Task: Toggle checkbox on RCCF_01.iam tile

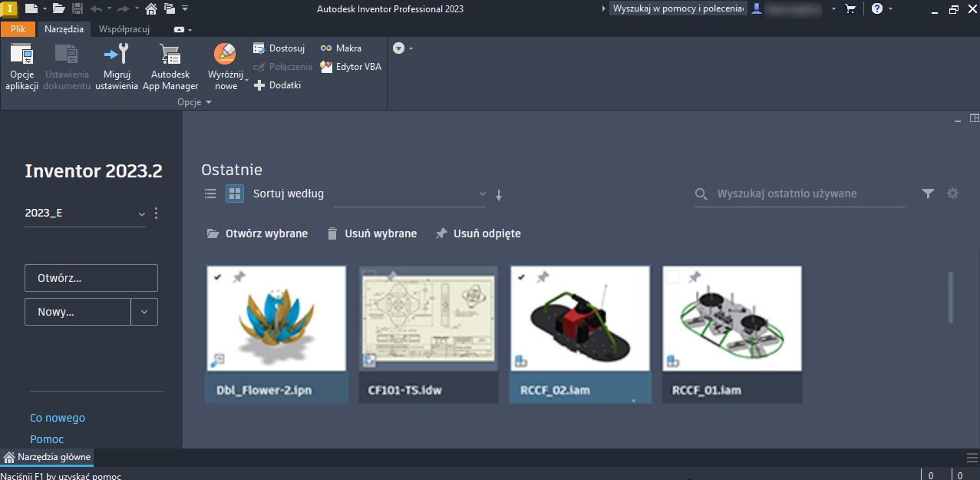Action: pos(674,277)
